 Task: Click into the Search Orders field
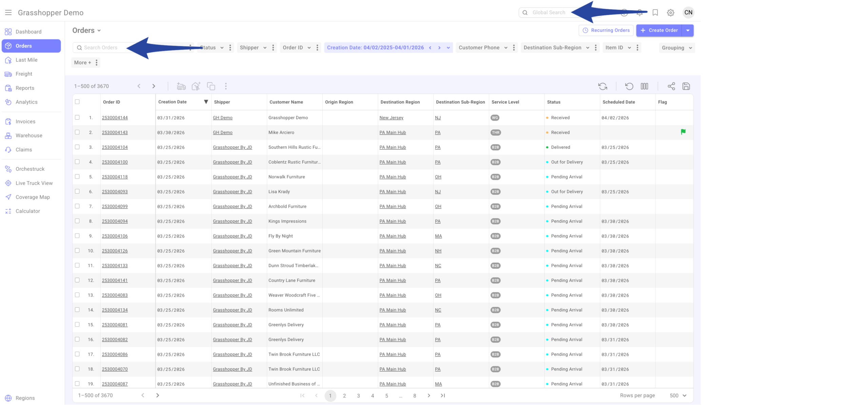(x=102, y=48)
